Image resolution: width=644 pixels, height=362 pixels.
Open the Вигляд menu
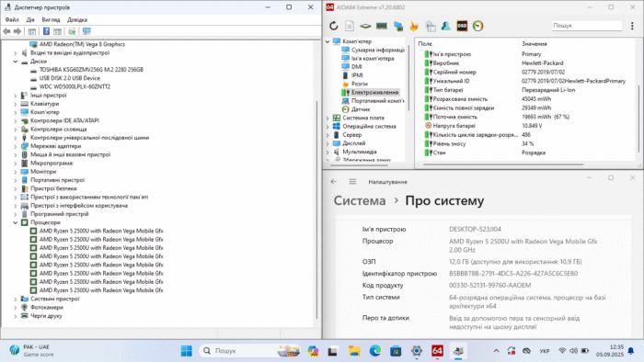click(x=51, y=19)
